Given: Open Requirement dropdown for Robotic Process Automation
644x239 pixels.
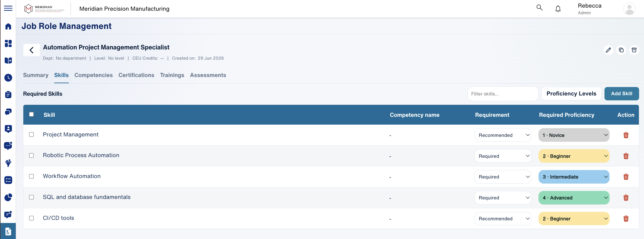Looking at the screenshot, I should 503,156.
